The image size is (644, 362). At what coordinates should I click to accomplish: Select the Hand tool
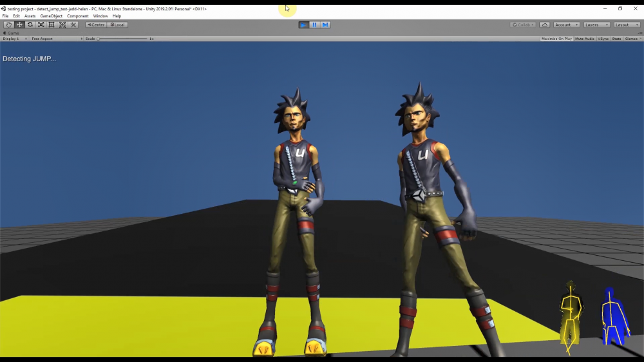click(8, 24)
